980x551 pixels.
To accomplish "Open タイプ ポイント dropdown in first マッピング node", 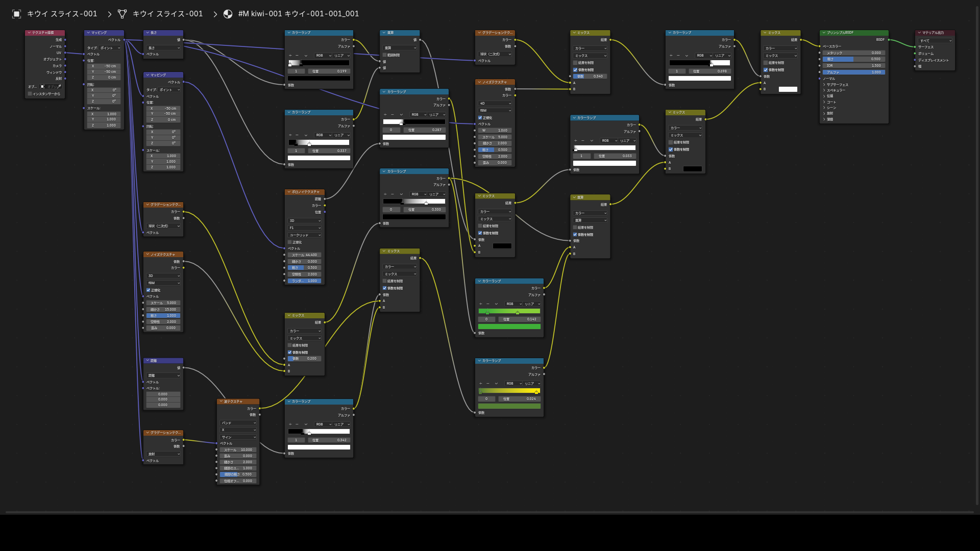I will pos(110,48).
